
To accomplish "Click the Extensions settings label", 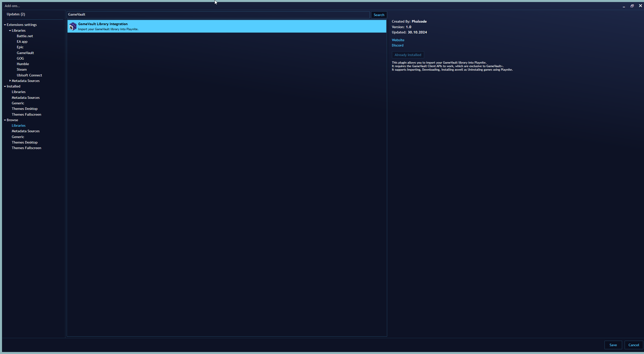I will point(22,25).
